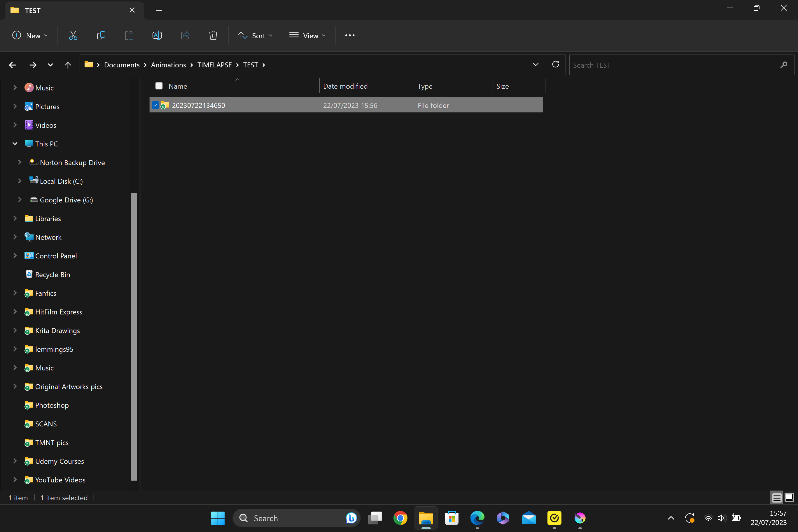The height and width of the screenshot is (532, 798).
Task: Tick the select-all checkbox in header
Action: [x=159, y=86]
